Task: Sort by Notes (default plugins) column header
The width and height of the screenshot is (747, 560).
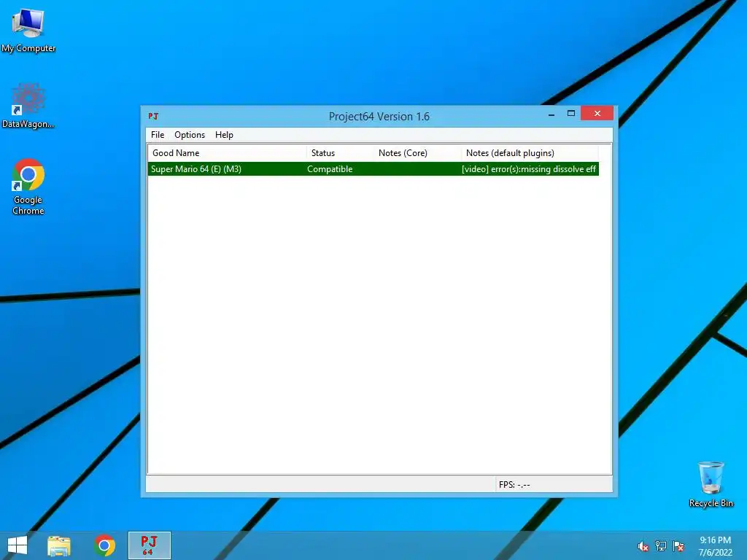Action: coord(530,153)
